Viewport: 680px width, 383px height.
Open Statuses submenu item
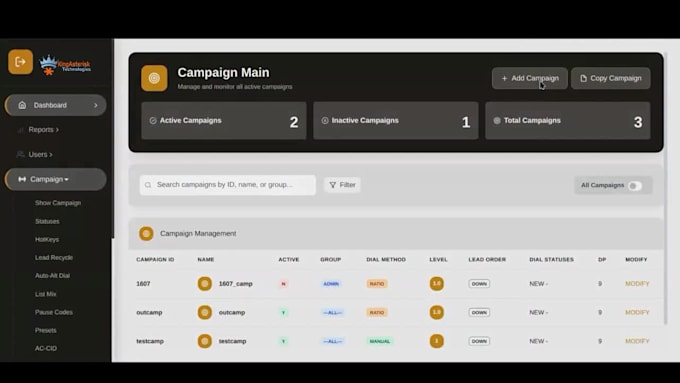(47, 221)
